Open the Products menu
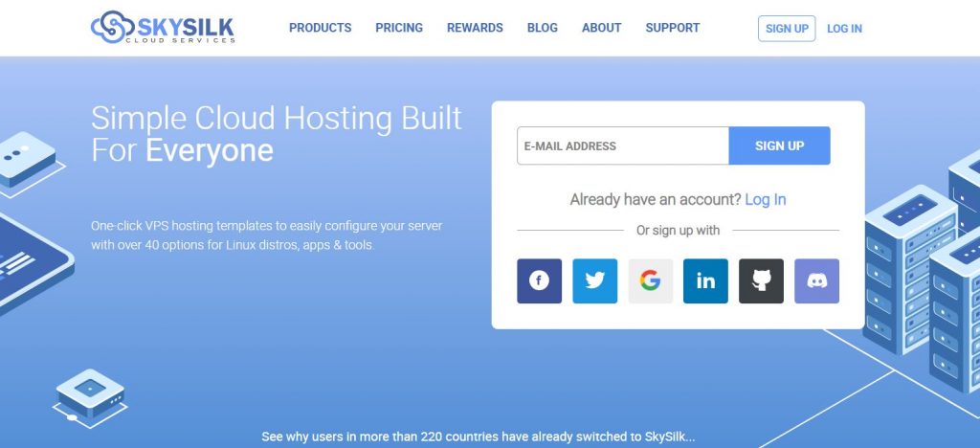 (320, 28)
